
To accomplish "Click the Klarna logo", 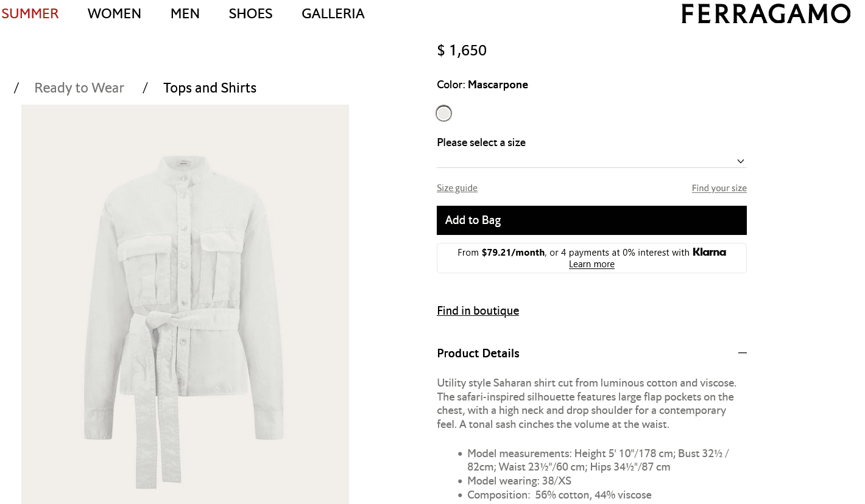I will [709, 252].
